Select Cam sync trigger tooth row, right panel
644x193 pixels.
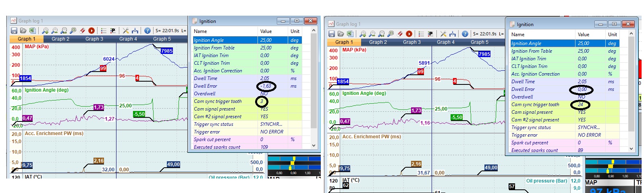(x=535, y=105)
